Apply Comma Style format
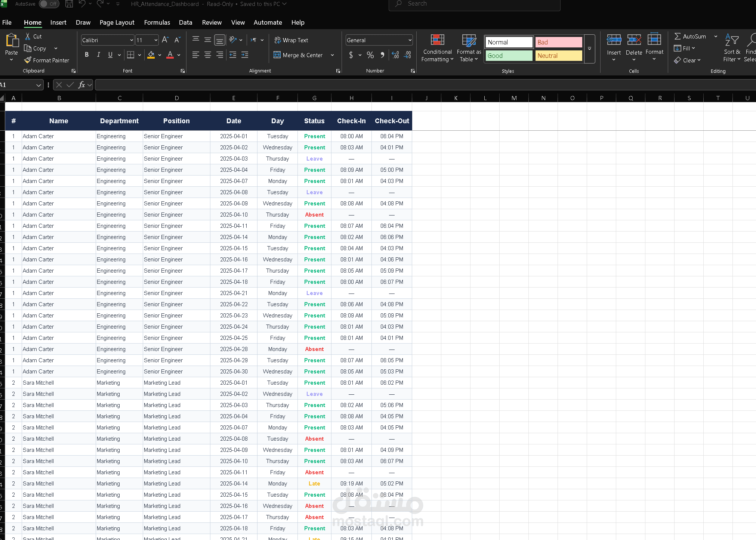Image resolution: width=756 pixels, height=540 pixels. [x=382, y=55]
